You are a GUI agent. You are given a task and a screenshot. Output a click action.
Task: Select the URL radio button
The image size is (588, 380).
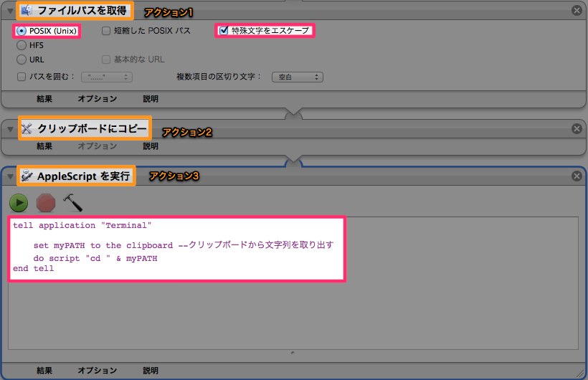[x=22, y=60]
